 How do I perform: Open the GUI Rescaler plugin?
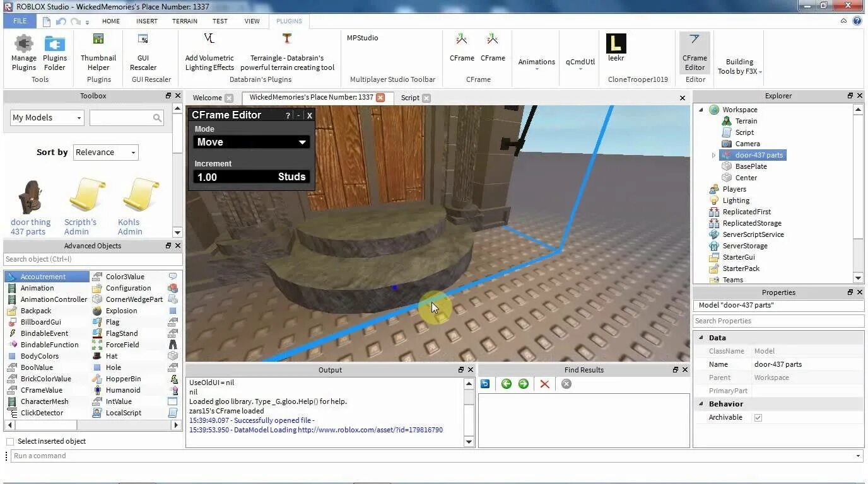(143, 53)
